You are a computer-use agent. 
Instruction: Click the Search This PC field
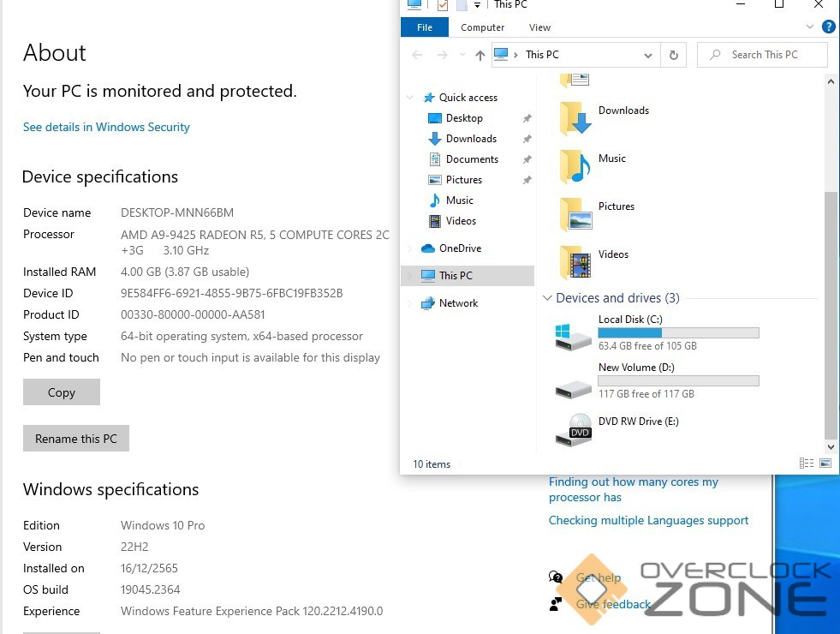[x=762, y=55]
